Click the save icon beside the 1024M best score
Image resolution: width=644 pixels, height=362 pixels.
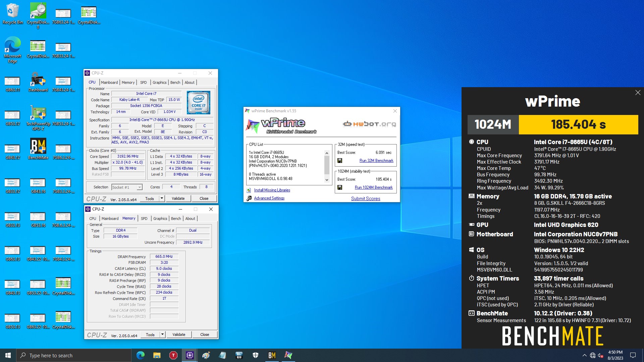point(340,187)
